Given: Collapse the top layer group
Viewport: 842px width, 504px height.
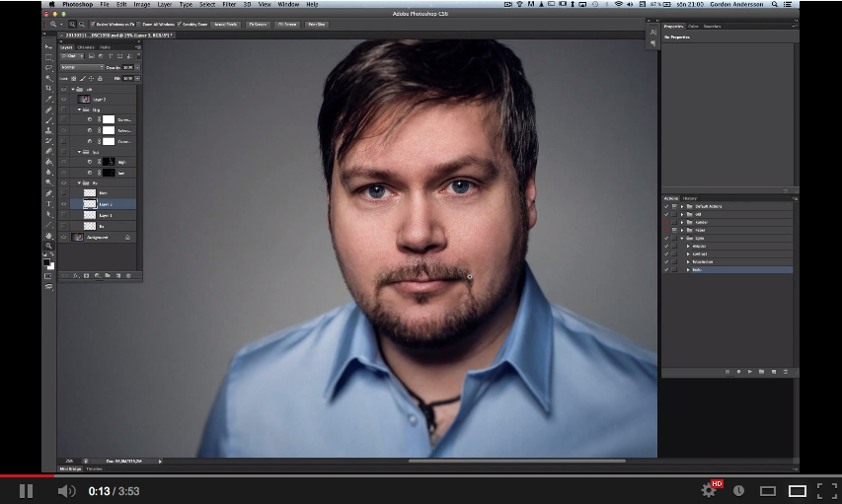Looking at the screenshot, I should click(x=73, y=89).
